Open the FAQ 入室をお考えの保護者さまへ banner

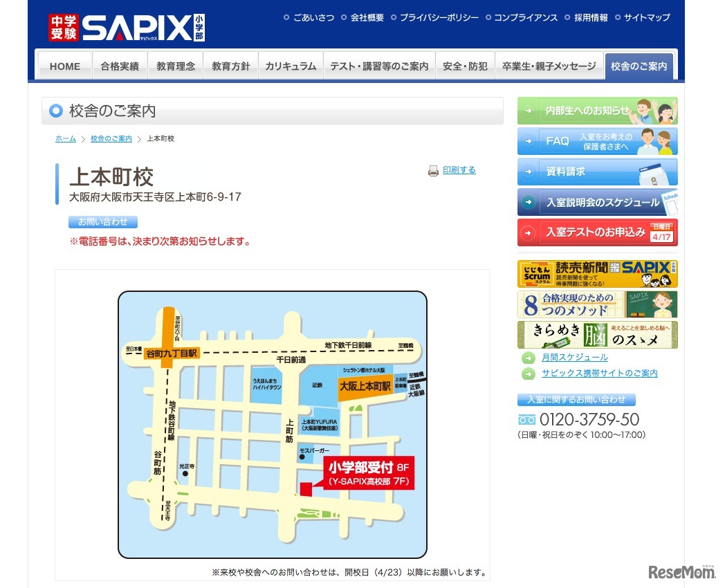click(598, 141)
